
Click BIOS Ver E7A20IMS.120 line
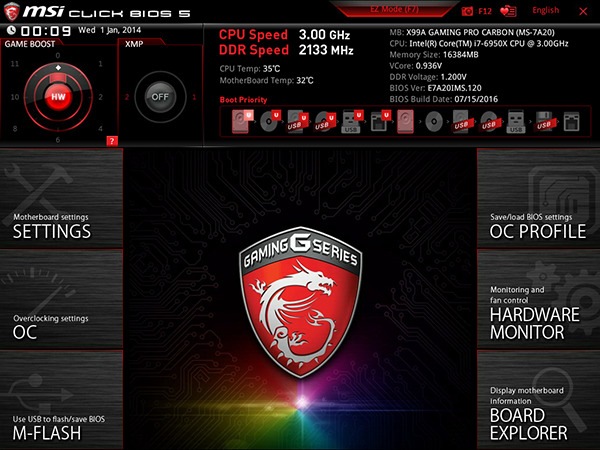click(x=435, y=88)
